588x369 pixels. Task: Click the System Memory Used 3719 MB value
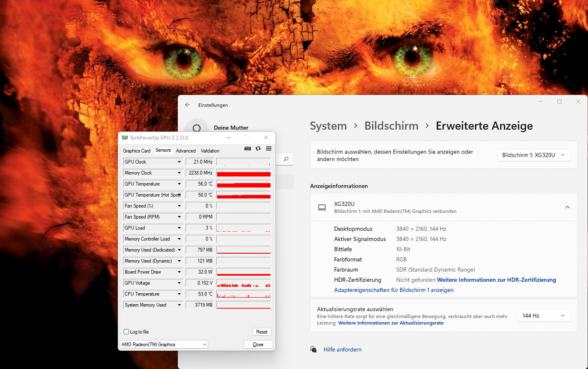(200, 305)
